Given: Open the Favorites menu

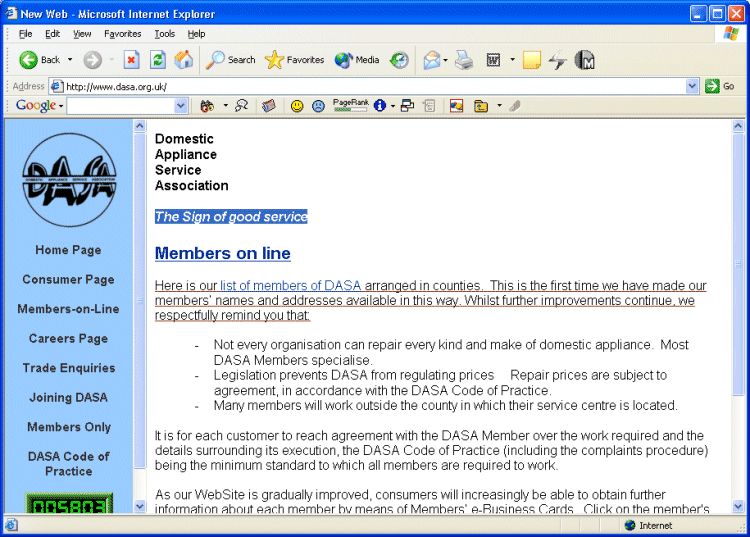Looking at the screenshot, I should coord(122,34).
